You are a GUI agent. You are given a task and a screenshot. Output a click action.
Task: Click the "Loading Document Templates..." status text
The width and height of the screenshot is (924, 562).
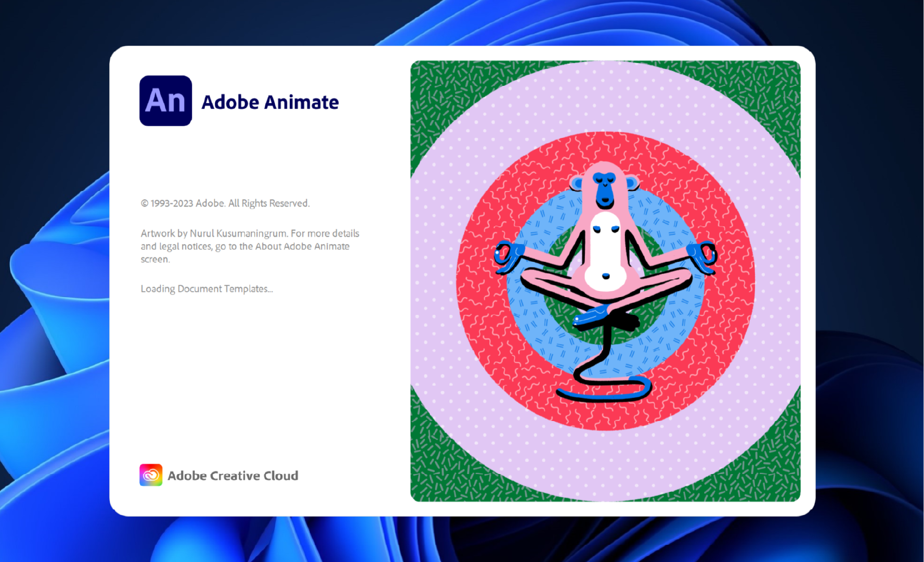tap(206, 289)
